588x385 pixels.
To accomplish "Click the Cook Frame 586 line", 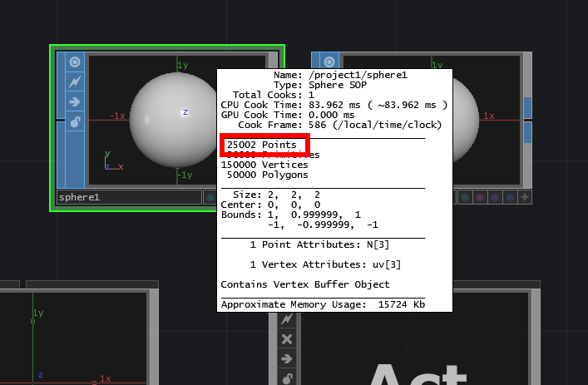I will (x=340, y=125).
